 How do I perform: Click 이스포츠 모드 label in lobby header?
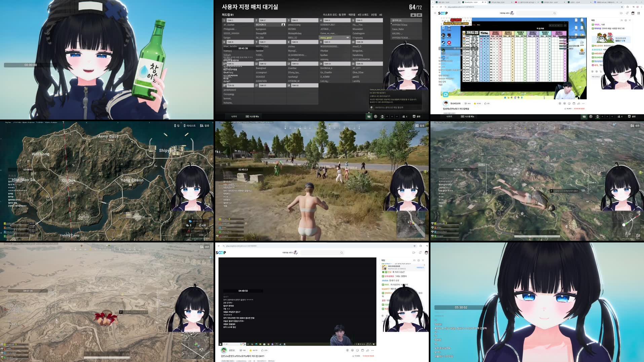335,15
